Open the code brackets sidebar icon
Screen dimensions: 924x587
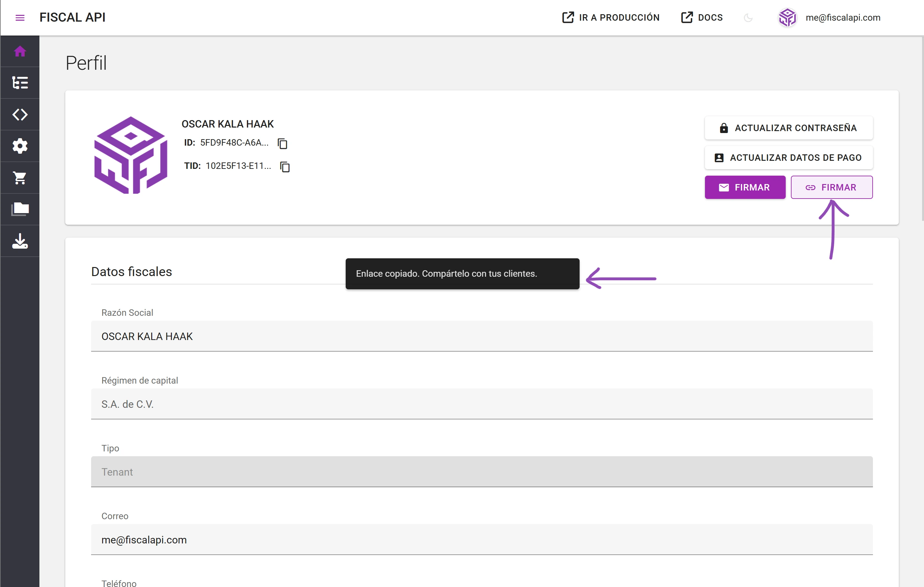(x=20, y=114)
